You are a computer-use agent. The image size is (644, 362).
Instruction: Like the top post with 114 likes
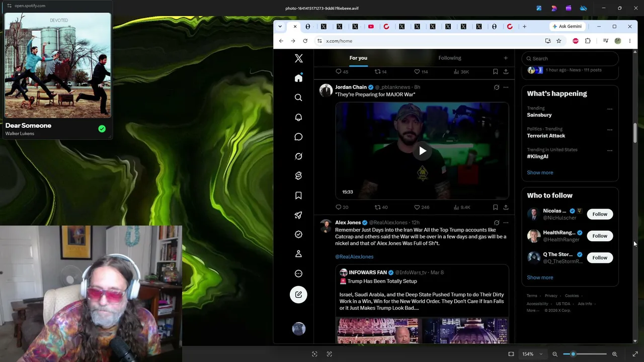[421, 72]
